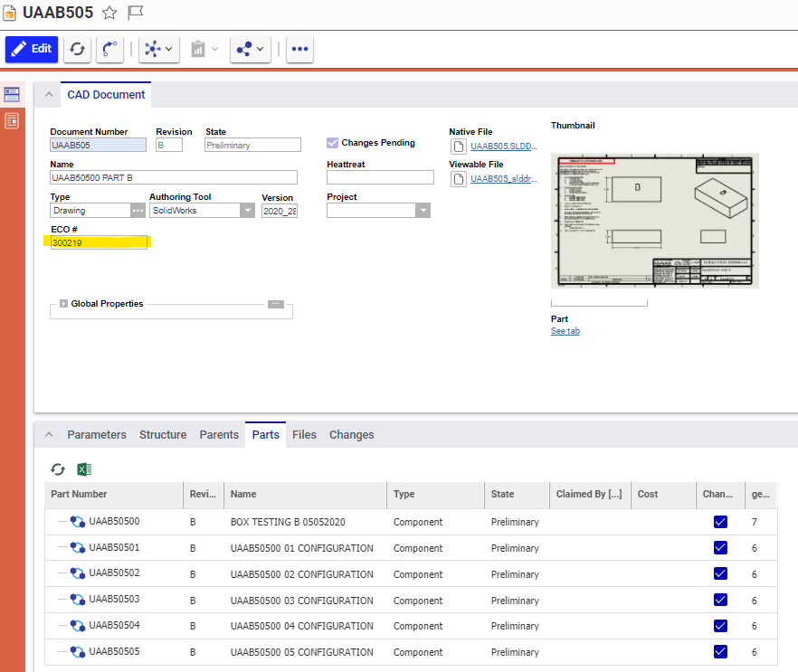Expand the Global Properties section
The width and height of the screenshot is (798, 672).
pyautogui.click(x=64, y=304)
